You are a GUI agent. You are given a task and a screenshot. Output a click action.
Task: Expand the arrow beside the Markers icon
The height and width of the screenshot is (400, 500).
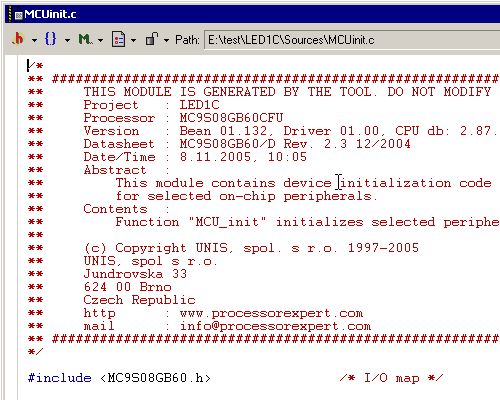pos(100,40)
